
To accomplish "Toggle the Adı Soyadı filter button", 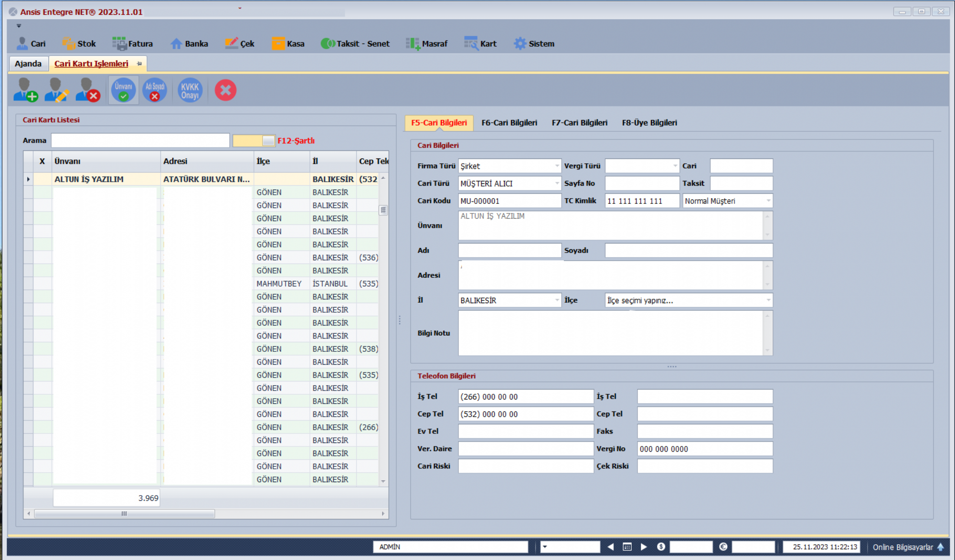I will (x=155, y=90).
